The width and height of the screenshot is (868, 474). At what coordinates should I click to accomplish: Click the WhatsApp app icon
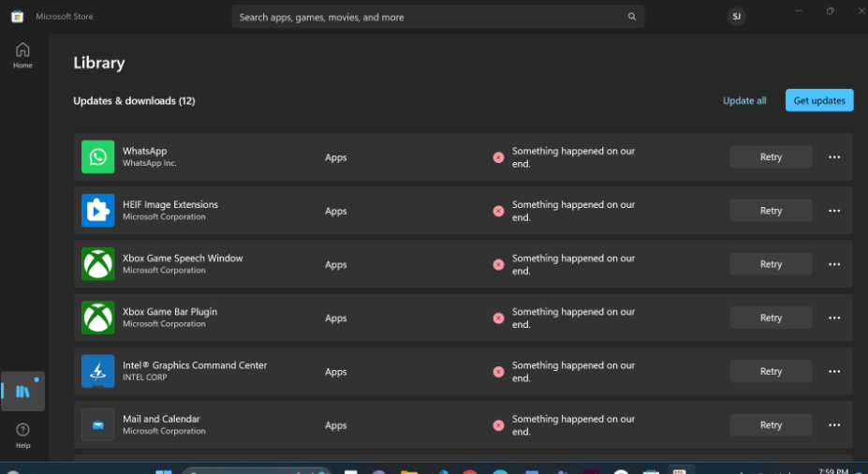pyautogui.click(x=98, y=156)
